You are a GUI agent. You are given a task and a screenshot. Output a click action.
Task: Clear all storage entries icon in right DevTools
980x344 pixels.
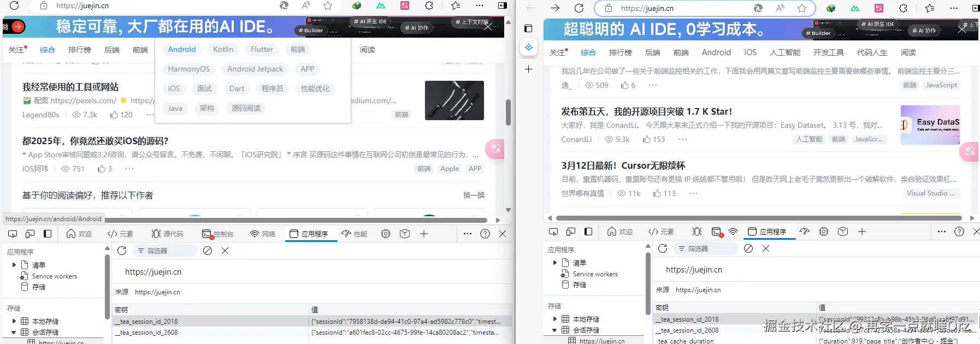[748, 248]
